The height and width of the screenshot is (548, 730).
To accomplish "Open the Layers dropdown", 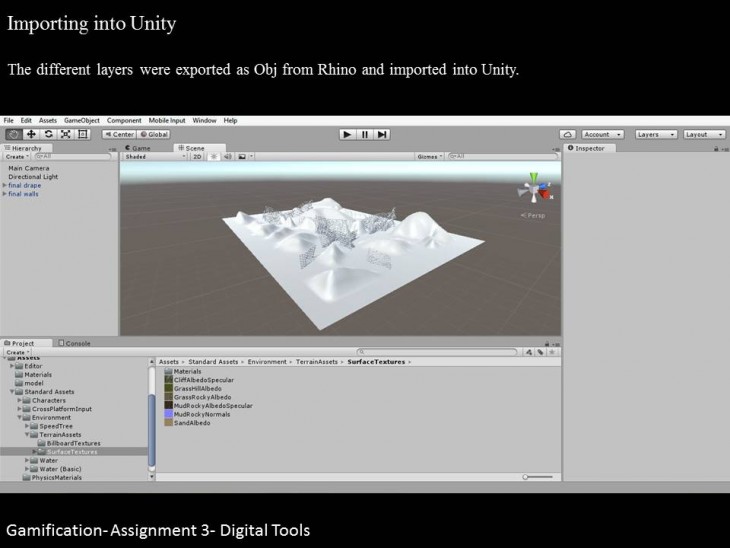I will pyautogui.click(x=655, y=134).
